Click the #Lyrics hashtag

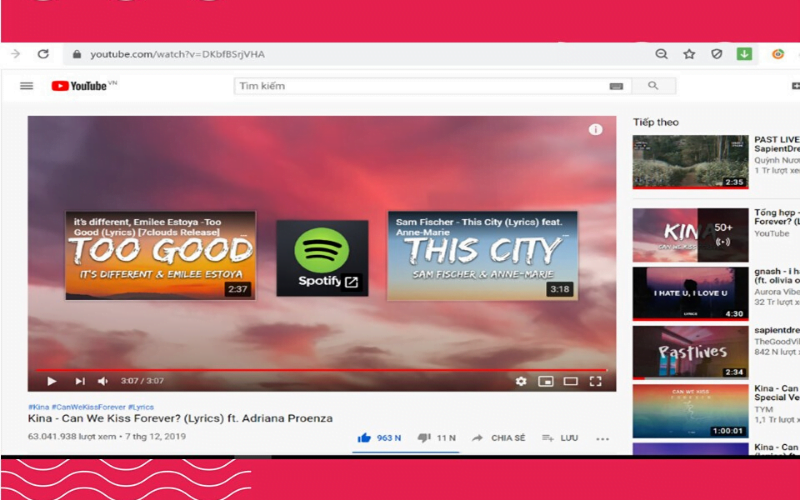(141, 407)
